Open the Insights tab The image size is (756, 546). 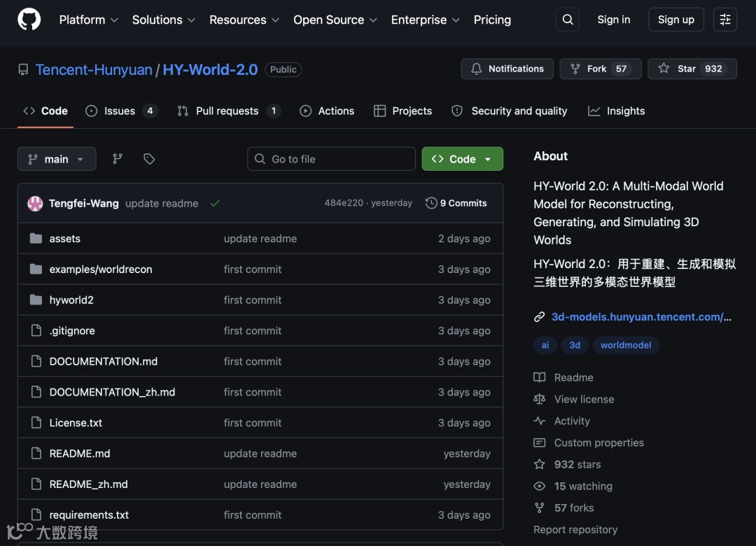coord(616,111)
